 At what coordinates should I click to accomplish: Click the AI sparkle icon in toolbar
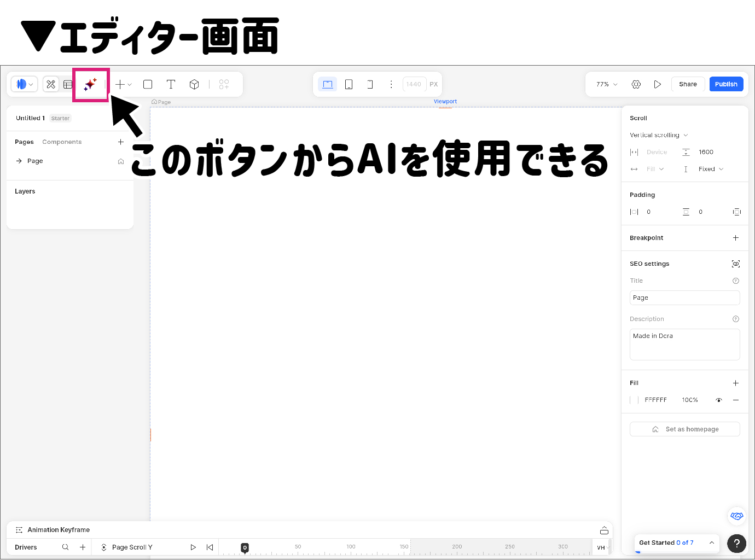pyautogui.click(x=90, y=84)
